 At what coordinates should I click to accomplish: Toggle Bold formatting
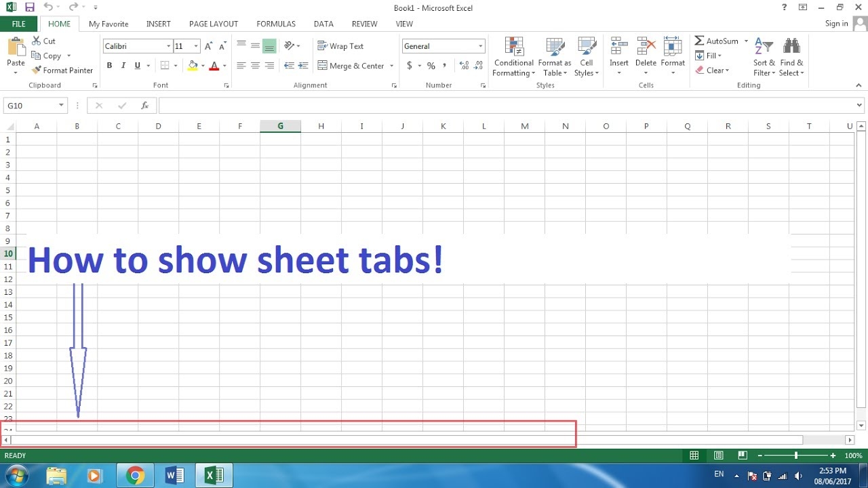(x=109, y=66)
